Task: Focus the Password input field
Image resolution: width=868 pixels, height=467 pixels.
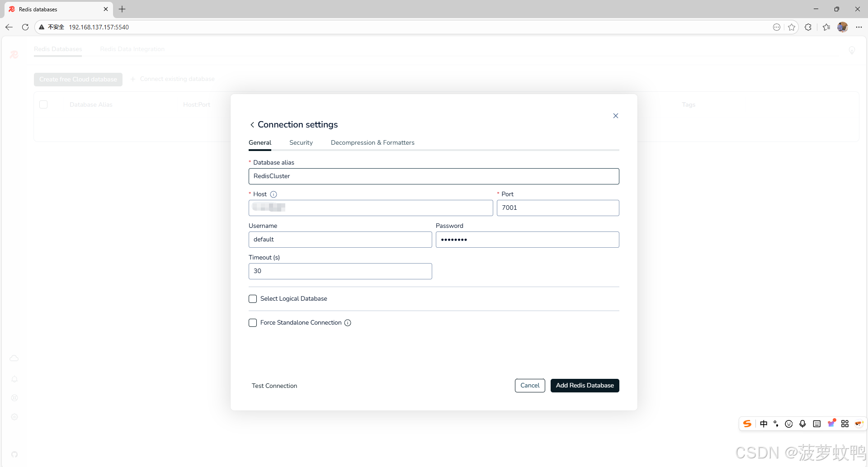Action: pyautogui.click(x=527, y=240)
